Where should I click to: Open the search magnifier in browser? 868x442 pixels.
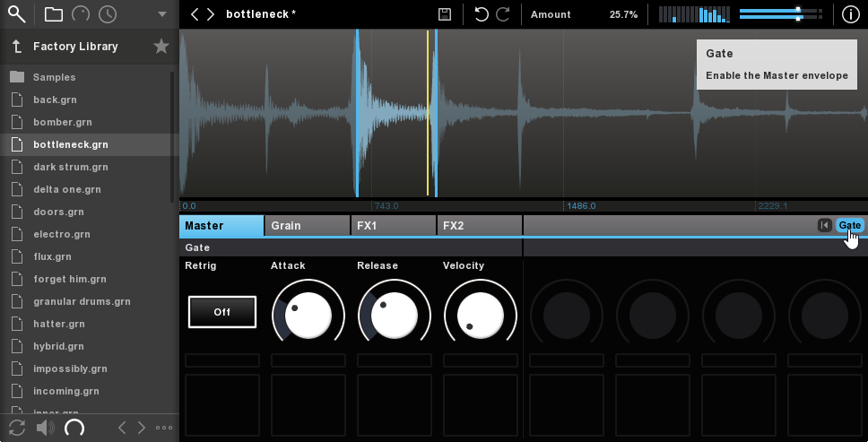click(x=17, y=14)
